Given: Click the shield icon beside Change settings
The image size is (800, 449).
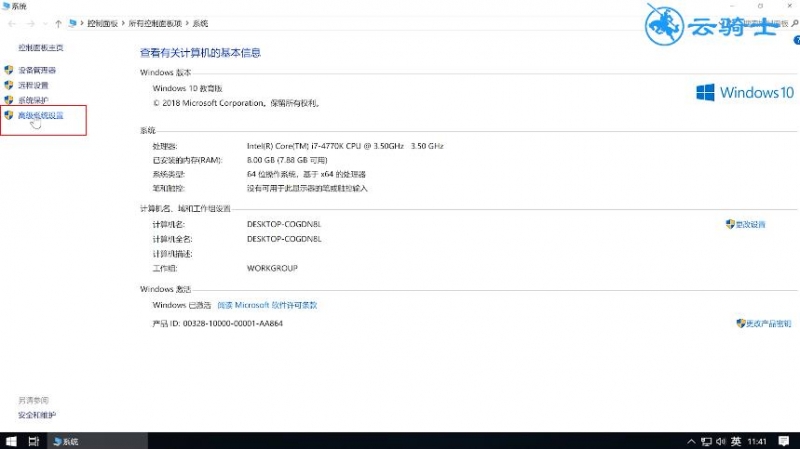Looking at the screenshot, I should click(730, 224).
